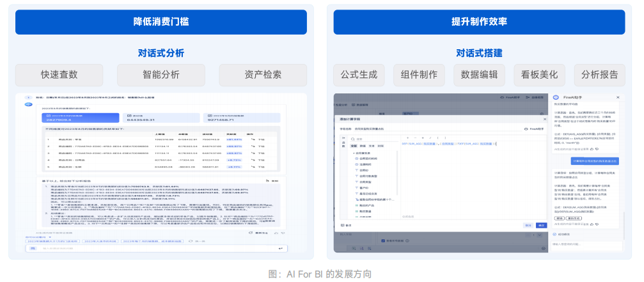Click the search field above the field list
Viewport: 644px width, 282px height.
pyautogui.click(x=374, y=139)
